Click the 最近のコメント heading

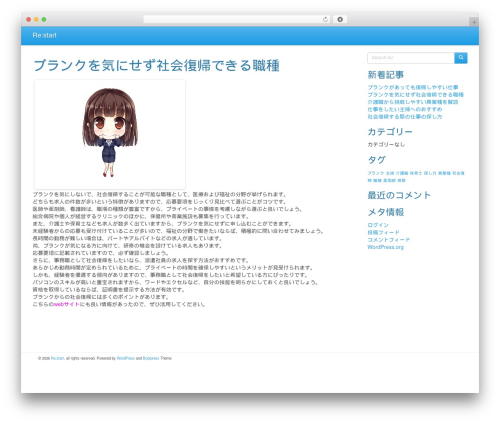[x=399, y=195]
